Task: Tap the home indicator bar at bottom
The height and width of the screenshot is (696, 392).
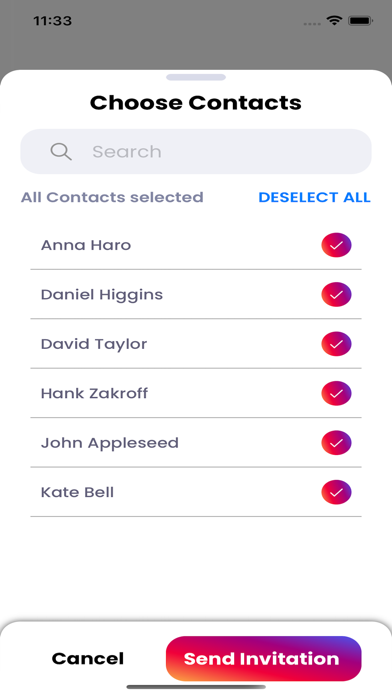Action: coord(196,687)
